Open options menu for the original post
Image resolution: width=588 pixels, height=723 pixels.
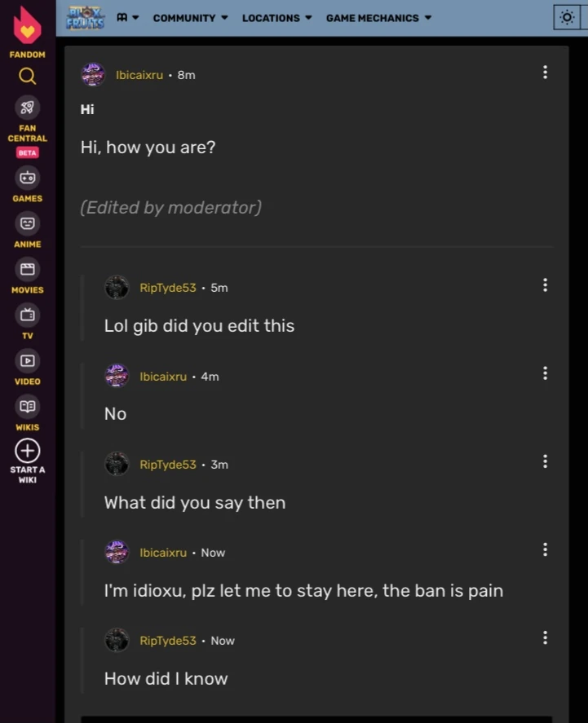coord(545,73)
